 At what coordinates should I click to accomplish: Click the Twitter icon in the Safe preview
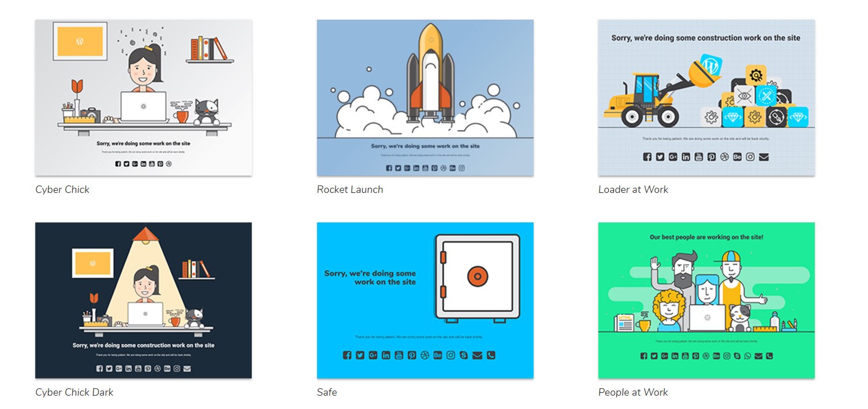pyautogui.click(x=360, y=355)
